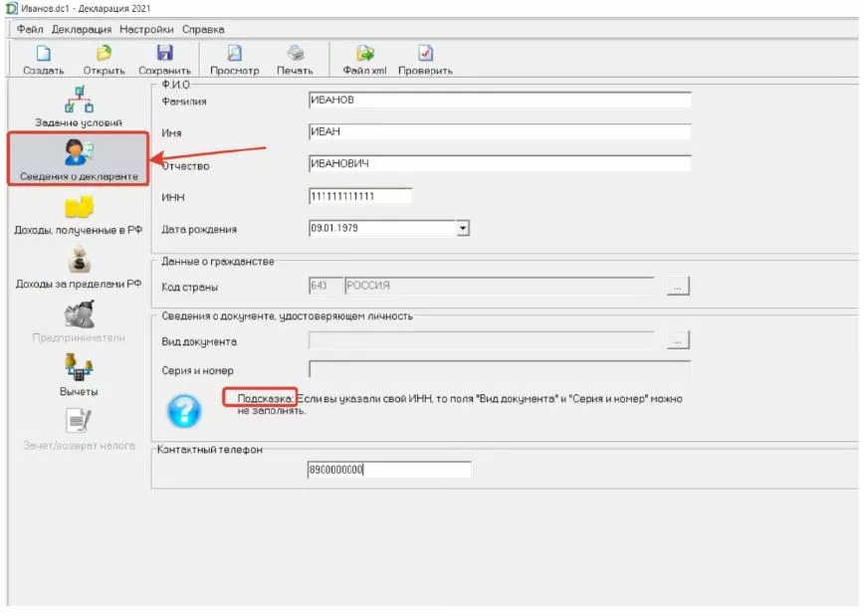865x616 pixels.
Task: Open the Декларация menu
Action: point(82,30)
